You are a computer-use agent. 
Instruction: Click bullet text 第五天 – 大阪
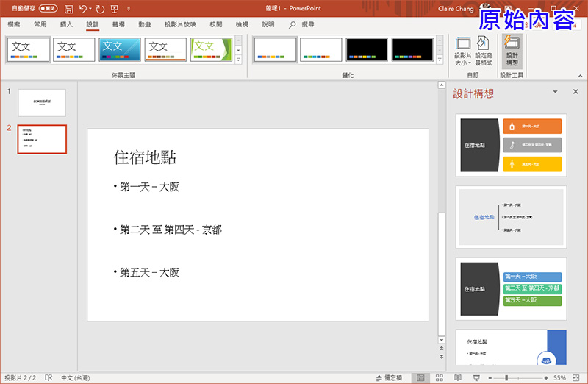[x=149, y=272]
